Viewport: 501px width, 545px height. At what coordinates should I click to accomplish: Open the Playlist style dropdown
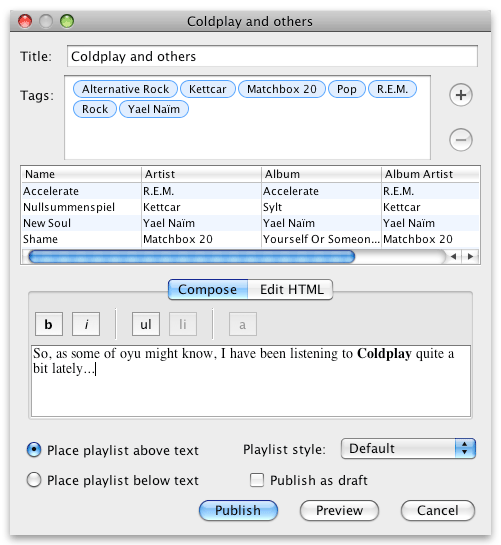coord(408,449)
